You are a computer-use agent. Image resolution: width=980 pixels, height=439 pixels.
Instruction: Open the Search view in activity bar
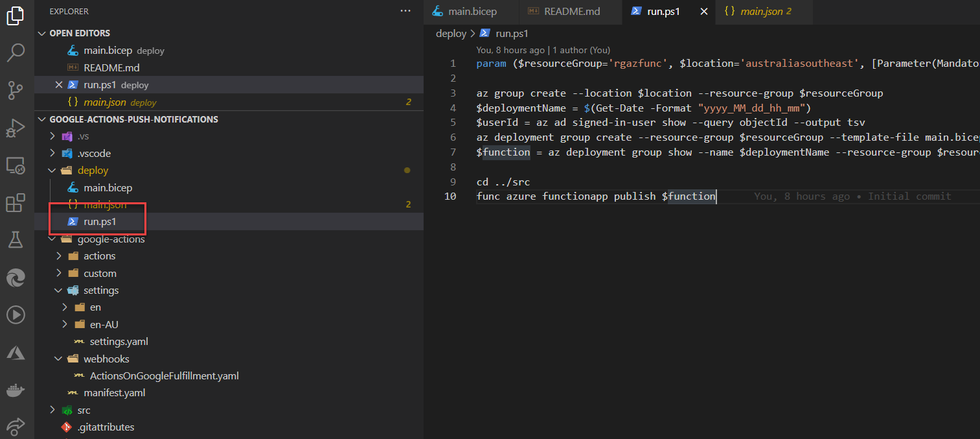16,53
